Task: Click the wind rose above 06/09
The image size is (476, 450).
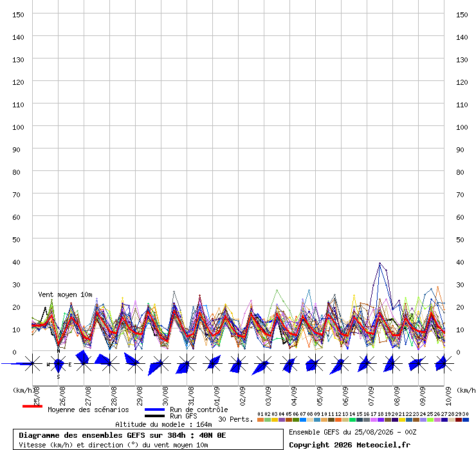Action: (341, 364)
